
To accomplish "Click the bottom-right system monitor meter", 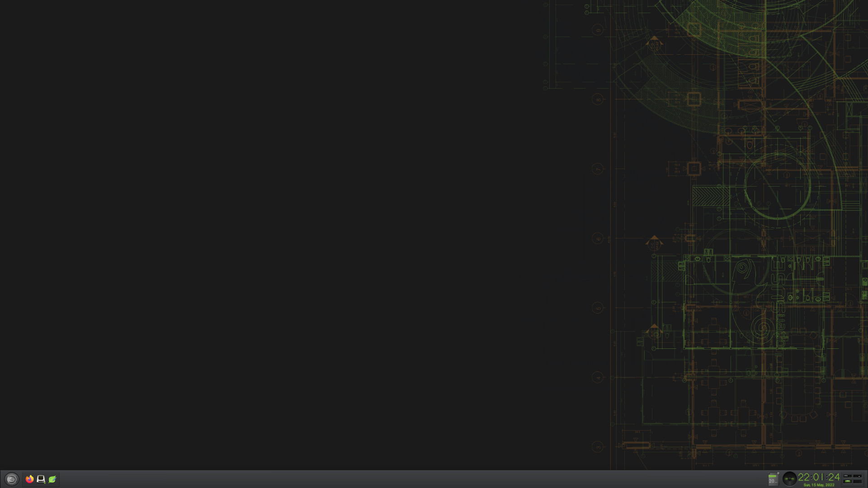I will [x=858, y=482].
